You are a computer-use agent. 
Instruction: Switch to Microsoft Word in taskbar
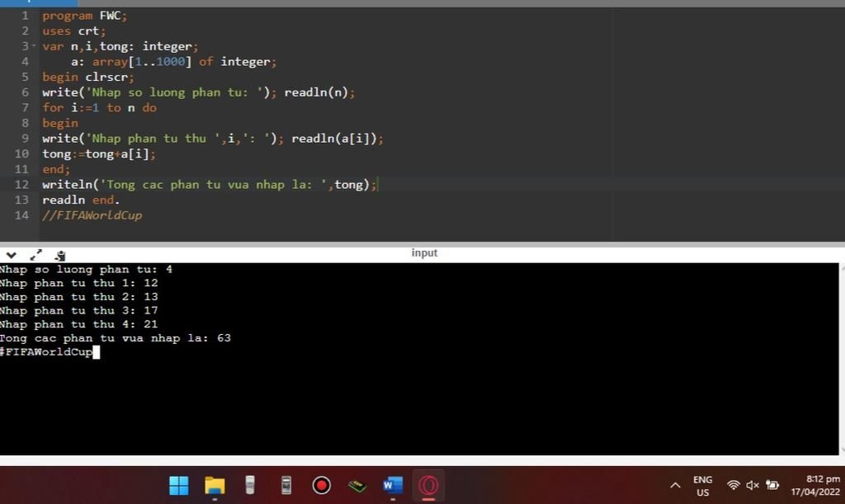[x=393, y=486]
